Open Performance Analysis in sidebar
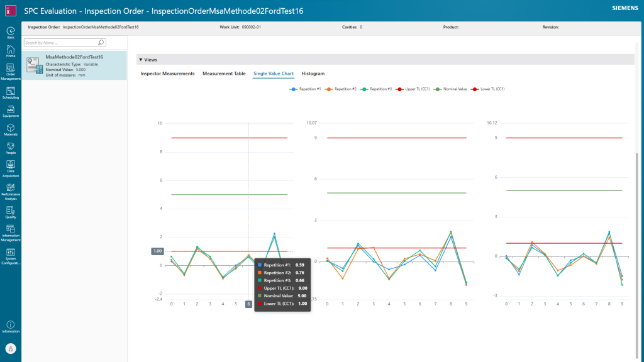 click(11, 188)
